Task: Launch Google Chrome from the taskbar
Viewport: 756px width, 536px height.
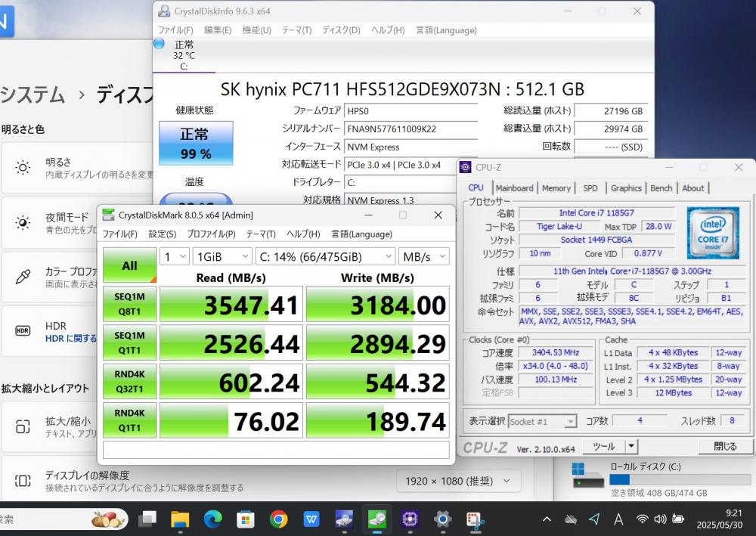Action: (x=278, y=519)
